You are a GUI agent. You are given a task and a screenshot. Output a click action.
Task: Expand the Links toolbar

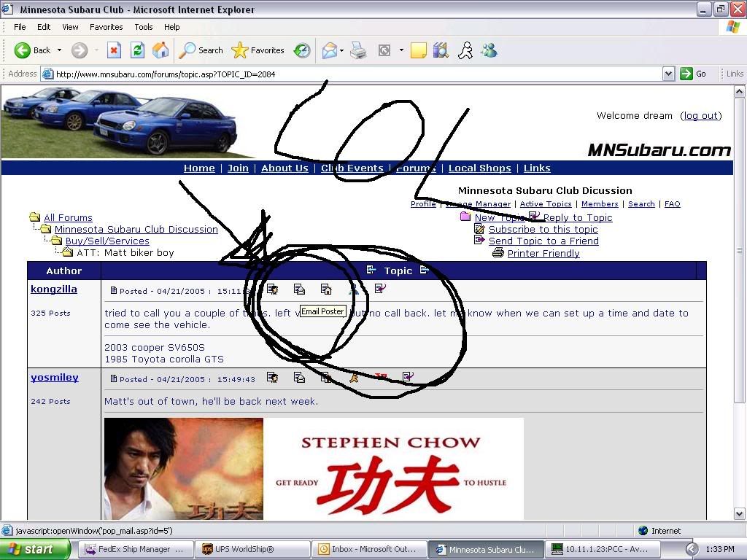tap(734, 74)
